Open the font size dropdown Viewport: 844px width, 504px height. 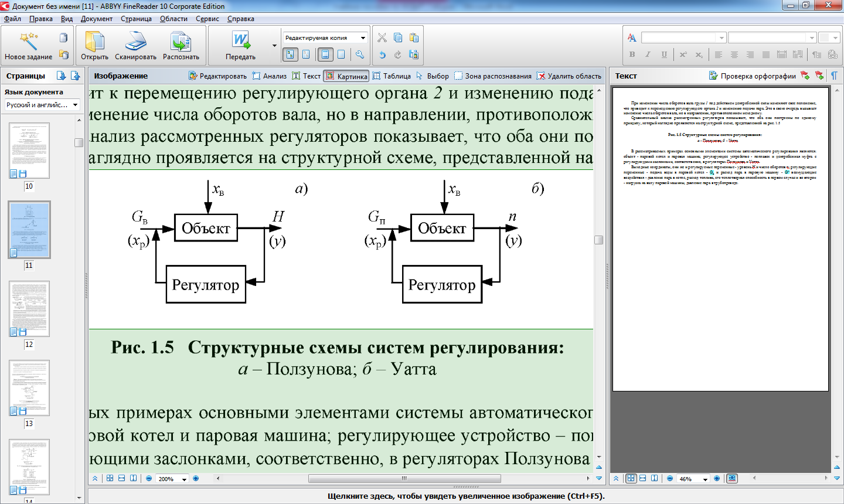(772, 38)
